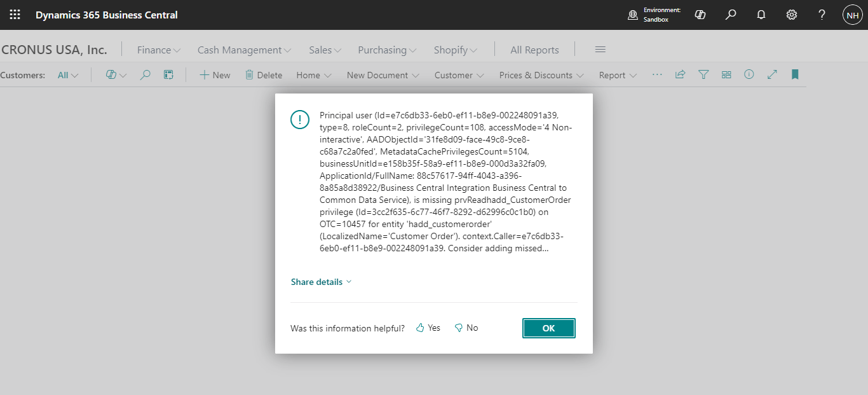Open the New Document menu
Screen dimensions: 868x395
[x=383, y=75]
